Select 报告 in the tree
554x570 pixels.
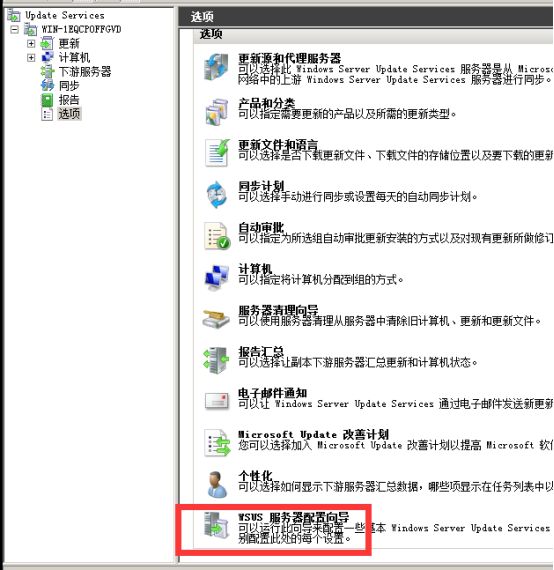[69, 100]
